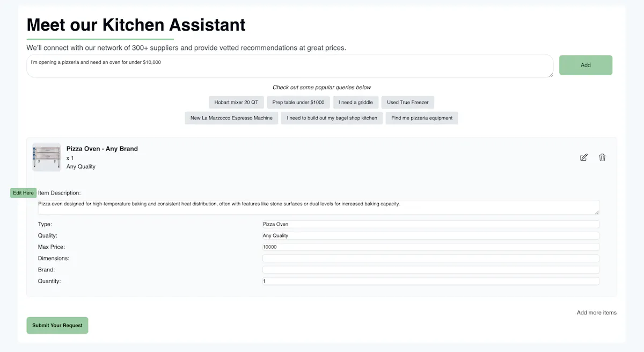Viewport: 644px width, 352px height.
Task: Click the 'Item Description:' label
Action: (60, 192)
